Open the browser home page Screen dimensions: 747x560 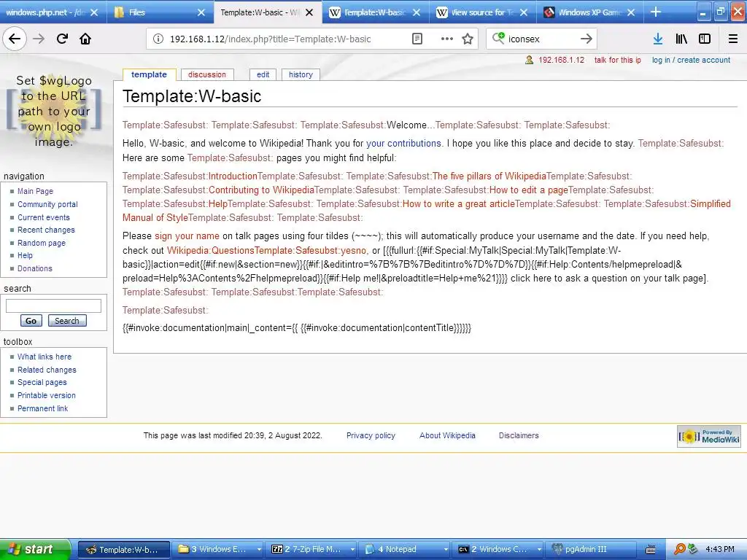(85, 39)
